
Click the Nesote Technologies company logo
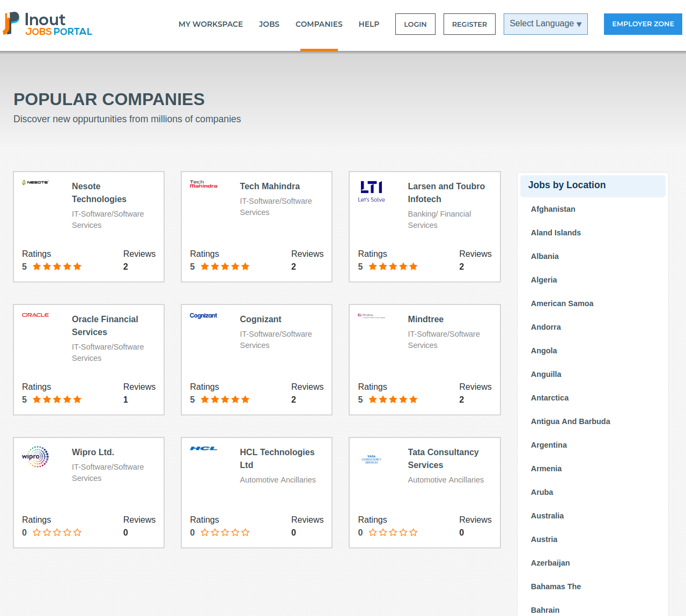pyautogui.click(x=36, y=182)
